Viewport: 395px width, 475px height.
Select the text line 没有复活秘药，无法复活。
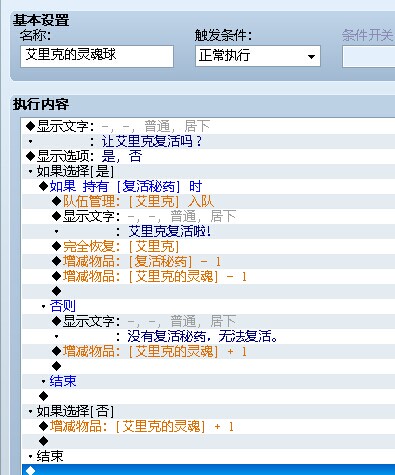coord(208,336)
